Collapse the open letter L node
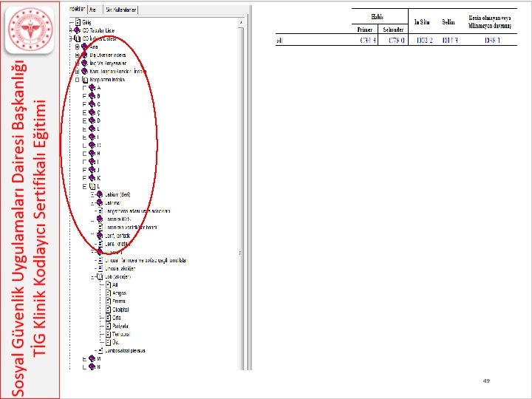The image size is (532, 399). [x=84, y=186]
